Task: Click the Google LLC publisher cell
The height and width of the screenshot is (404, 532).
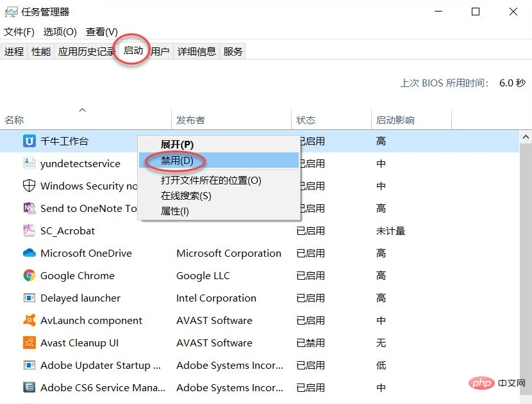Action: pos(203,275)
